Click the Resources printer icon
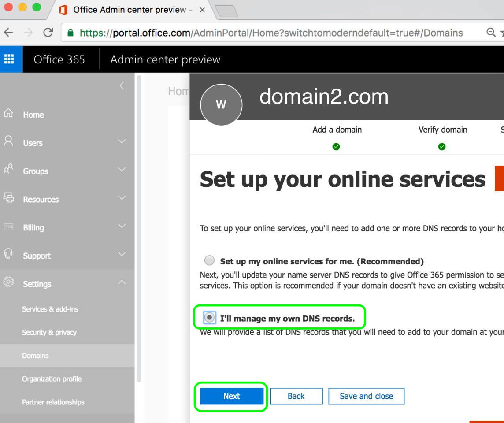Image resolution: width=504 pixels, height=423 pixels. pyautogui.click(x=8, y=197)
